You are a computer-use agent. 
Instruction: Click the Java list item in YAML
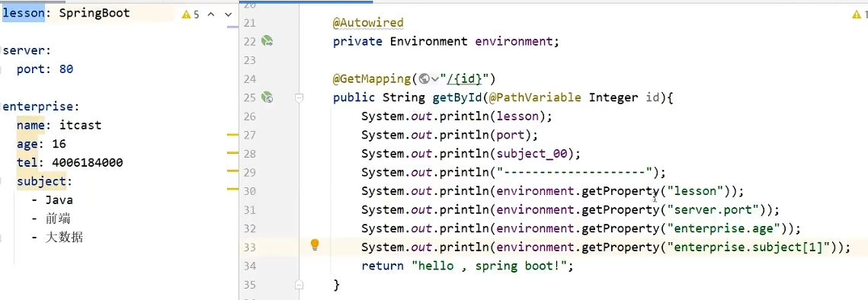point(59,200)
